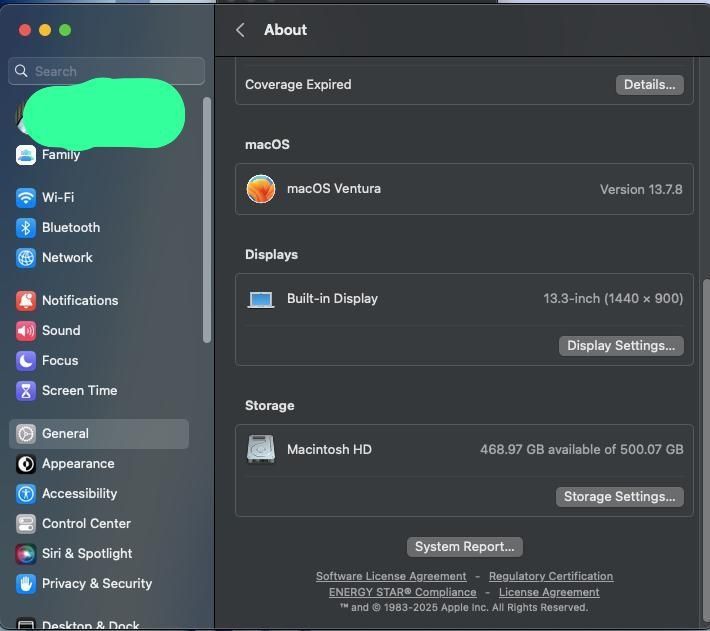
Task: Open Screen Time settings label
Action: [80, 390]
